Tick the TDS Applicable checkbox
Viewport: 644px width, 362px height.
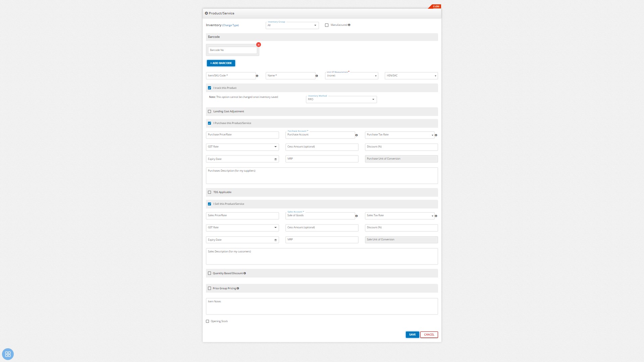[x=210, y=192]
